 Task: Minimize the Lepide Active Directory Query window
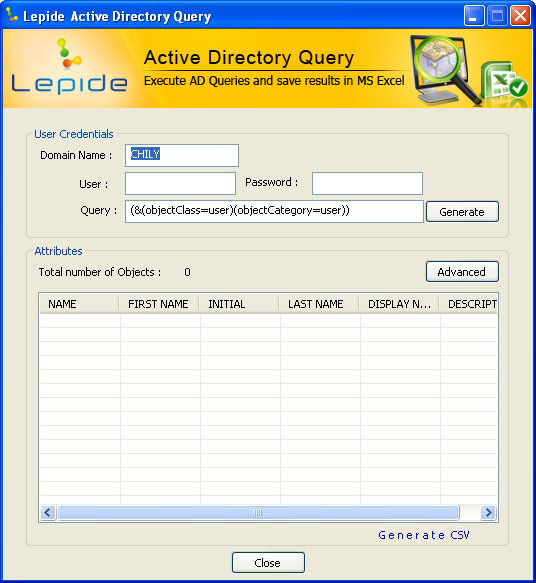474,16
